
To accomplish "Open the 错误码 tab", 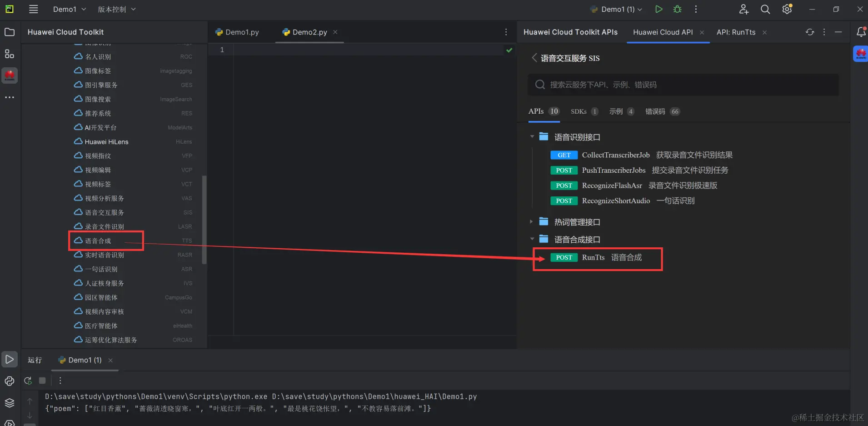I will point(663,111).
